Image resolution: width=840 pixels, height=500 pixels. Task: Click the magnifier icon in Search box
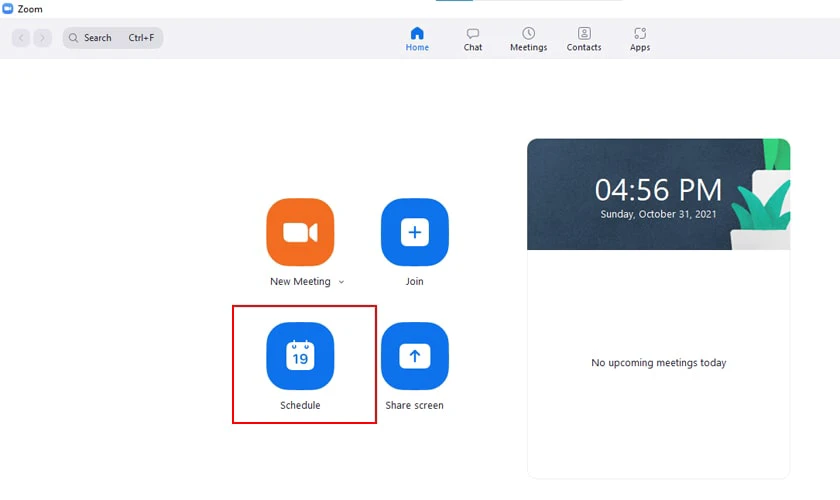73,38
